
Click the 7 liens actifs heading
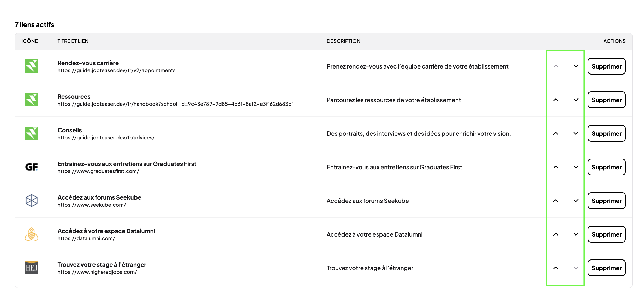34,24
